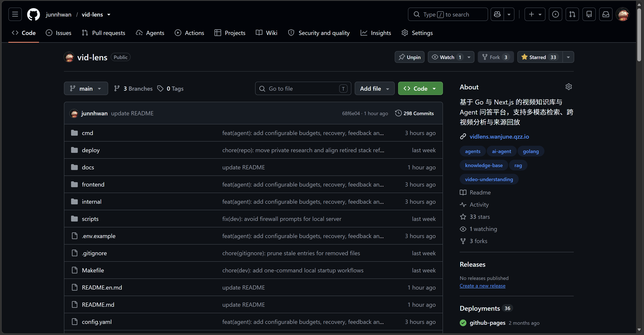This screenshot has width=644, height=335.
Task: Expand the Add file dropdown
Action: click(x=374, y=89)
